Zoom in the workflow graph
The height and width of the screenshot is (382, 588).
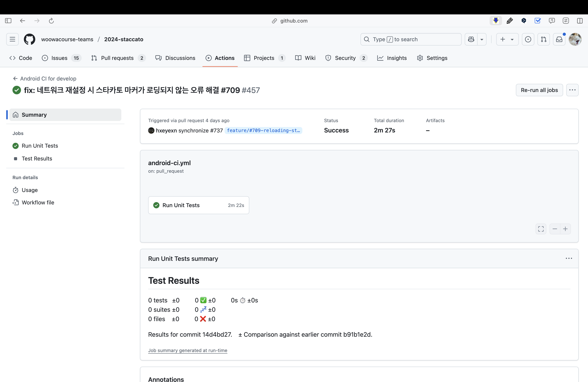click(565, 229)
